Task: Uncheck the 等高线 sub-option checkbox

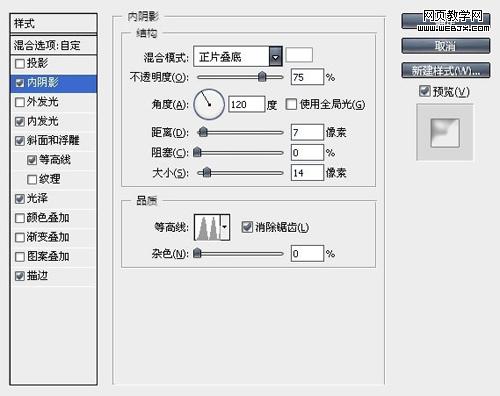Action: [32, 160]
